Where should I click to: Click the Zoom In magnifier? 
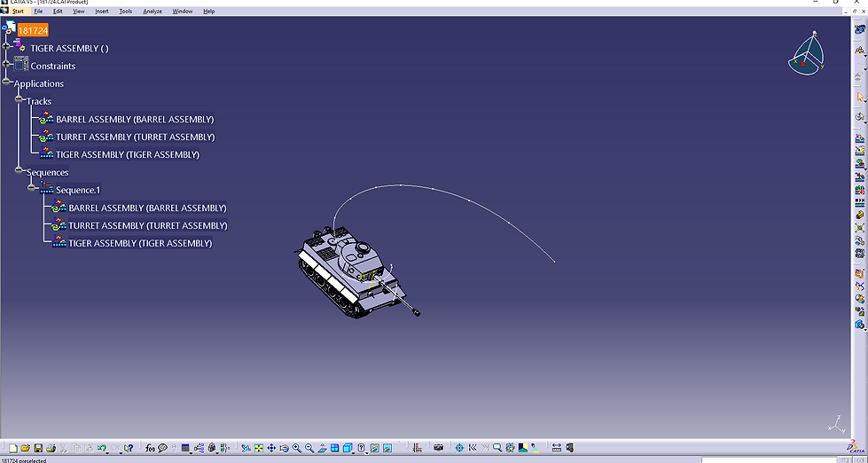(x=297, y=448)
